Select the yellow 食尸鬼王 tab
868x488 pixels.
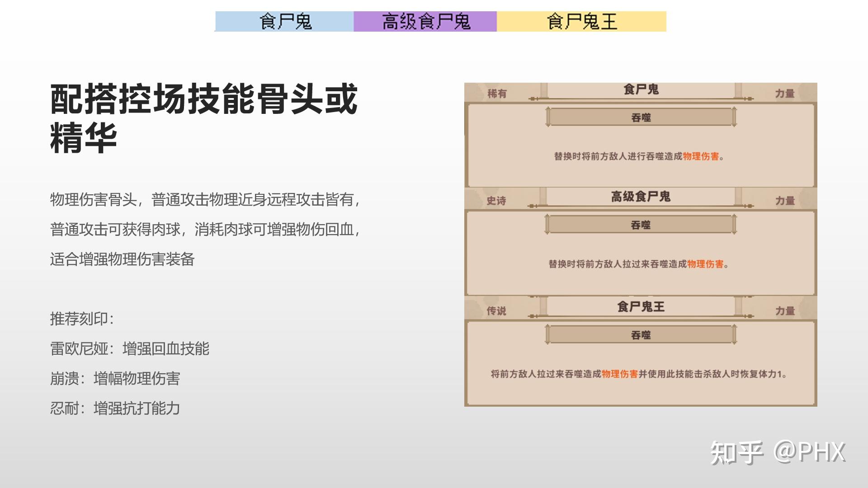click(x=581, y=21)
